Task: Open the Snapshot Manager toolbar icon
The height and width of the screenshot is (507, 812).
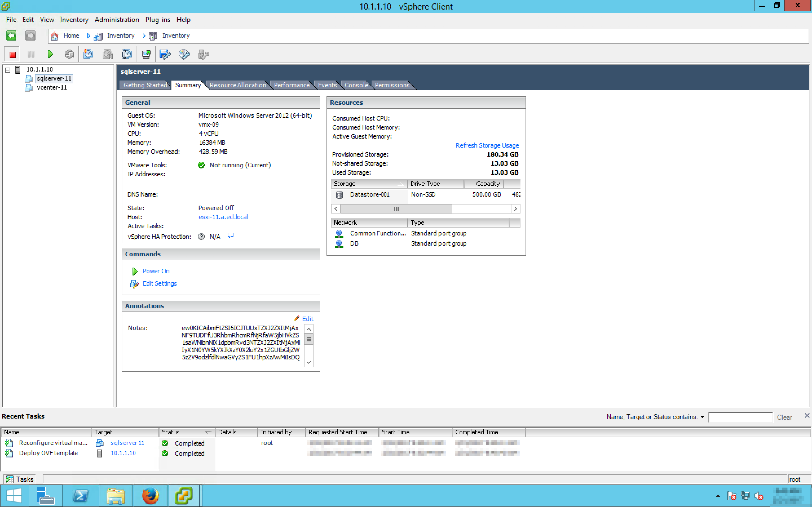Action: [x=127, y=54]
